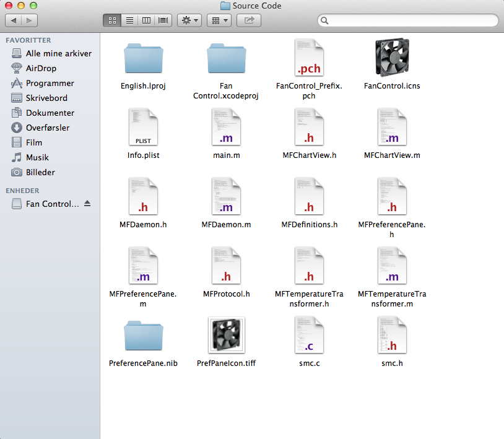The height and width of the screenshot is (439, 504).
Task: Select the smc.h file icon
Action: 392,335
